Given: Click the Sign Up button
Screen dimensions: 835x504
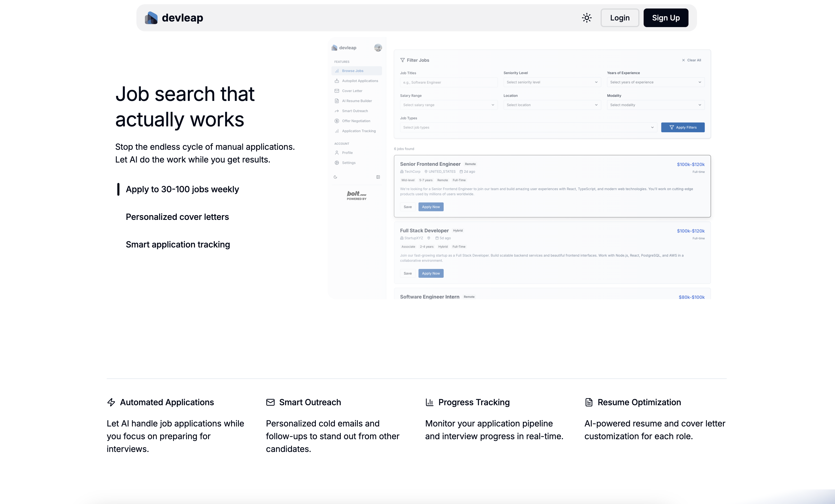Looking at the screenshot, I should coord(666,18).
